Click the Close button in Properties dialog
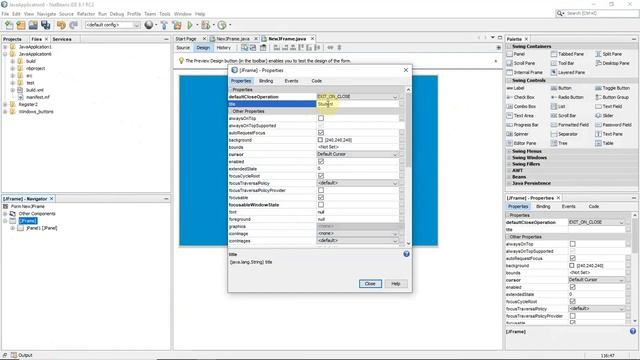The height and width of the screenshot is (360, 640). click(370, 284)
